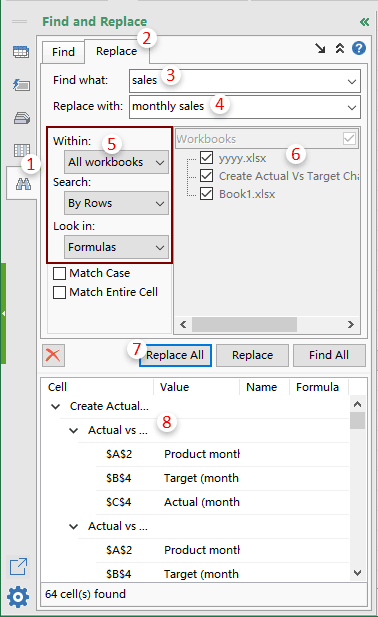Open the settings gear icon

click(18, 597)
